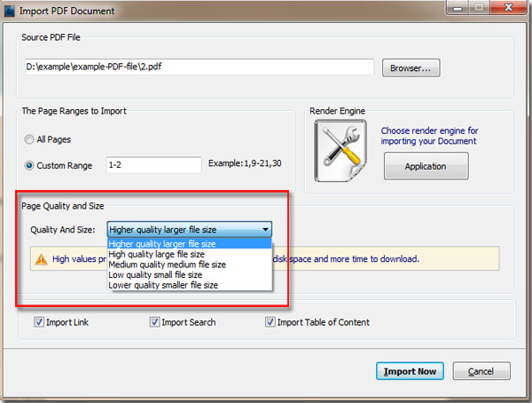The image size is (532, 403).
Task: Cancel the import dialog
Action: pos(481,371)
